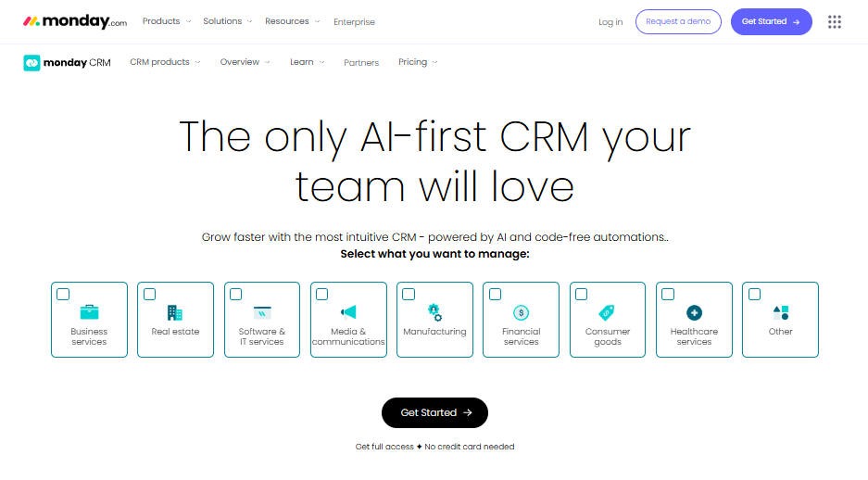The width and height of the screenshot is (868, 480).
Task: Check the Business services checkbox
Action: point(63,294)
